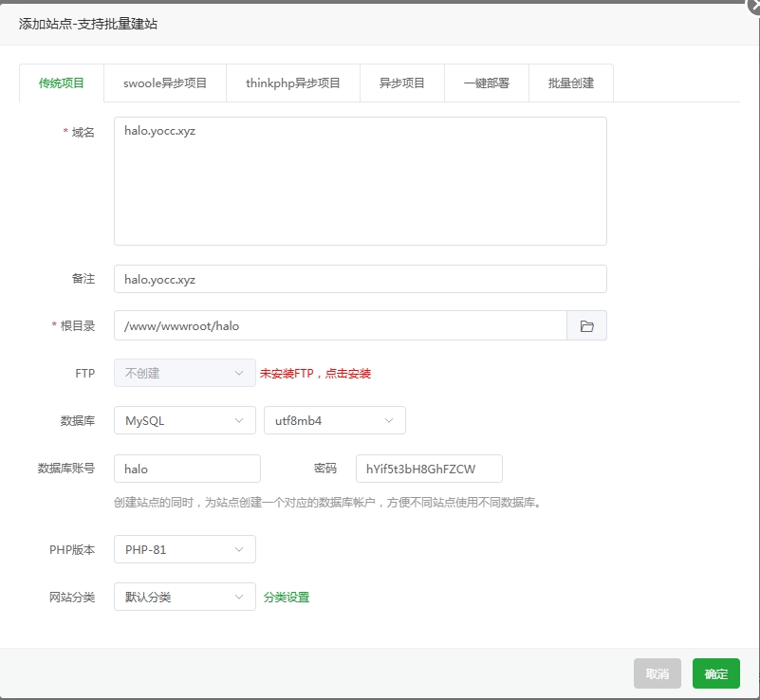The image size is (760, 700).
Task: Switch to the 批量创建 tab
Action: tap(569, 83)
